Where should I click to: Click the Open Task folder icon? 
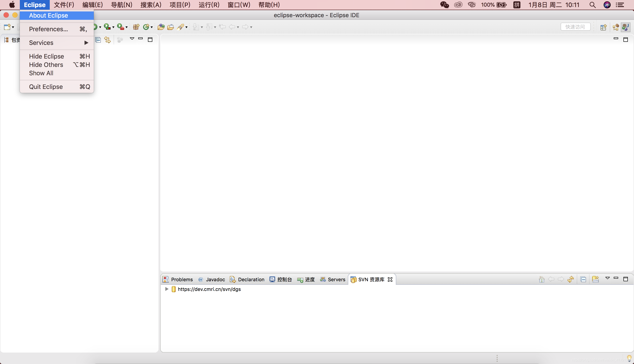coord(171,27)
